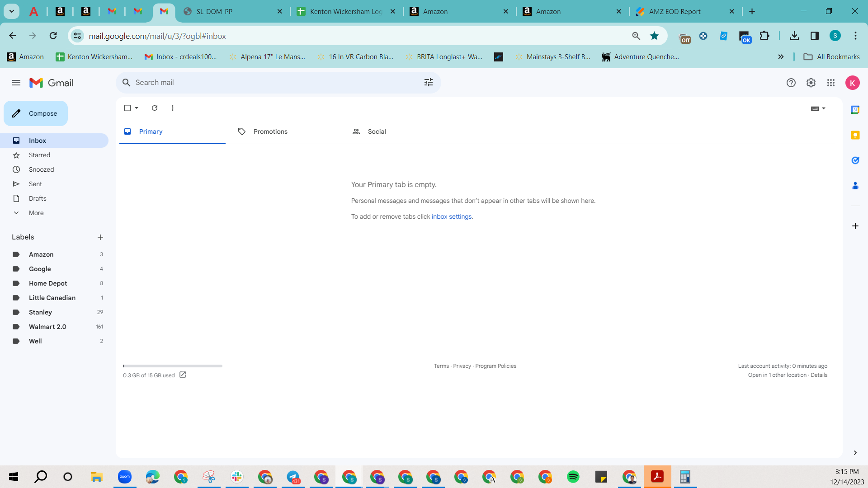Open Chrome extensions puzzle icon
This screenshot has width=868, height=488.
pyautogui.click(x=764, y=36)
